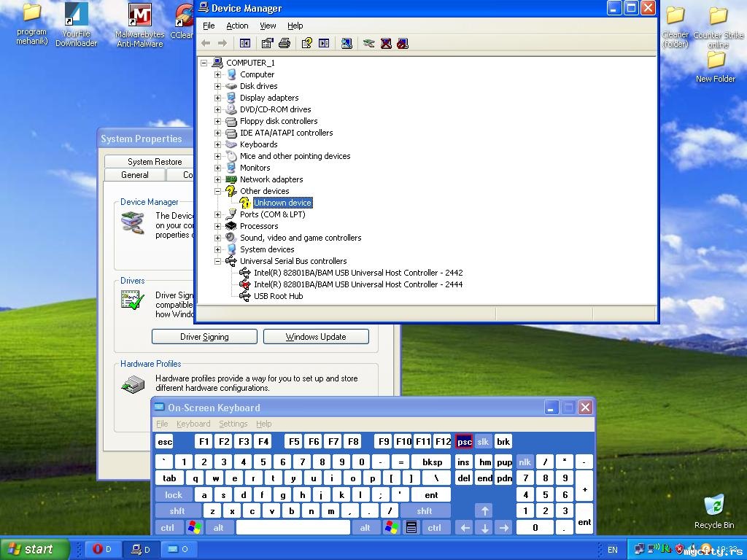Toggle the slk key on On-Screen Keyboard

[x=483, y=442]
